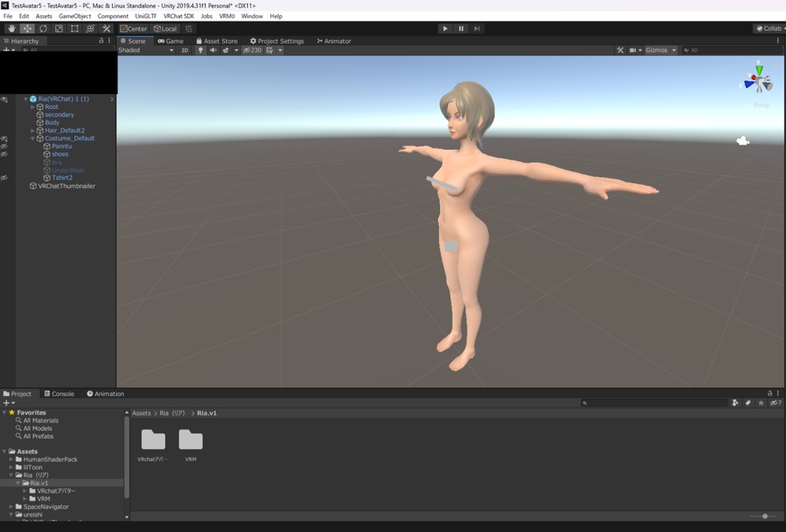The height and width of the screenshot is (532, 786).
Task: Open the VRChat SDK menu
Action: click(178, 16)
